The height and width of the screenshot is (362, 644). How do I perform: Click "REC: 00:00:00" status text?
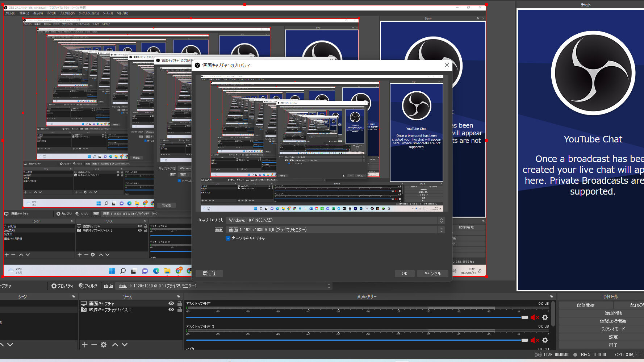pyautogui.click(x=593, y=355)
